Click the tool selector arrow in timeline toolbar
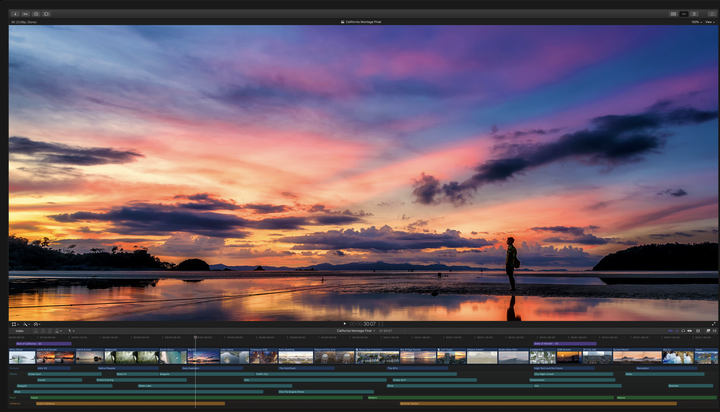Screen dimensions: 720x412 point(71,331)
